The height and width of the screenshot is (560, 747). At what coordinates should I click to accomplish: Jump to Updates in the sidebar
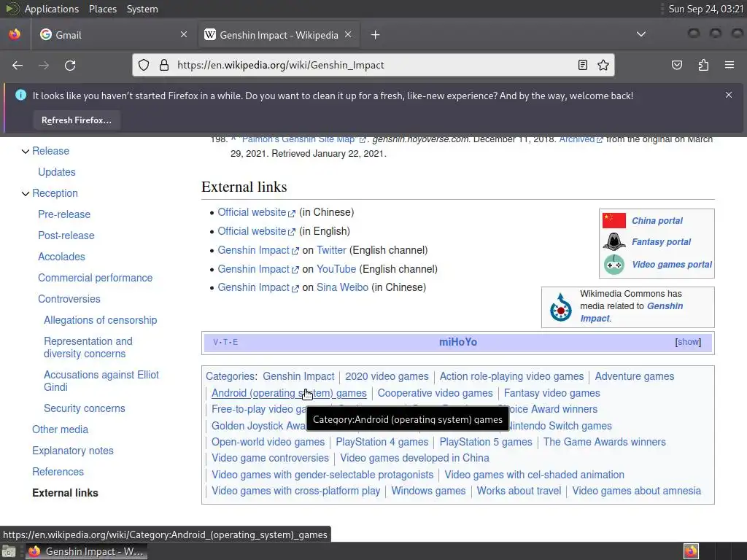(x=57, y=172)
